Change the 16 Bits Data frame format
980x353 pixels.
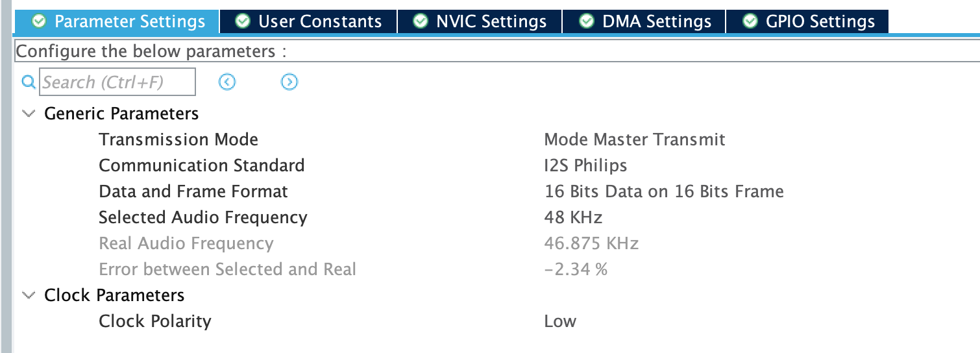click(663, 191)
